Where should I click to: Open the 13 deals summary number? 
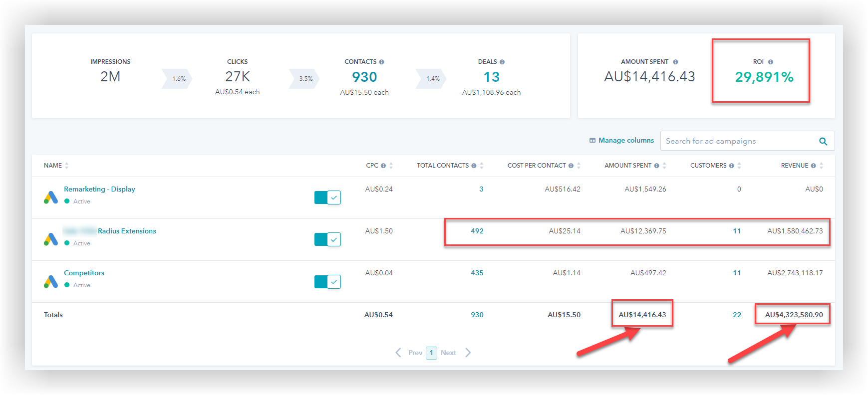(x=491, y=77)
